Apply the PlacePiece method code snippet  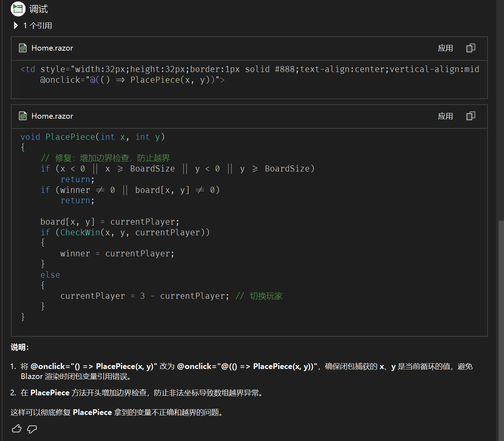(445, 116)
